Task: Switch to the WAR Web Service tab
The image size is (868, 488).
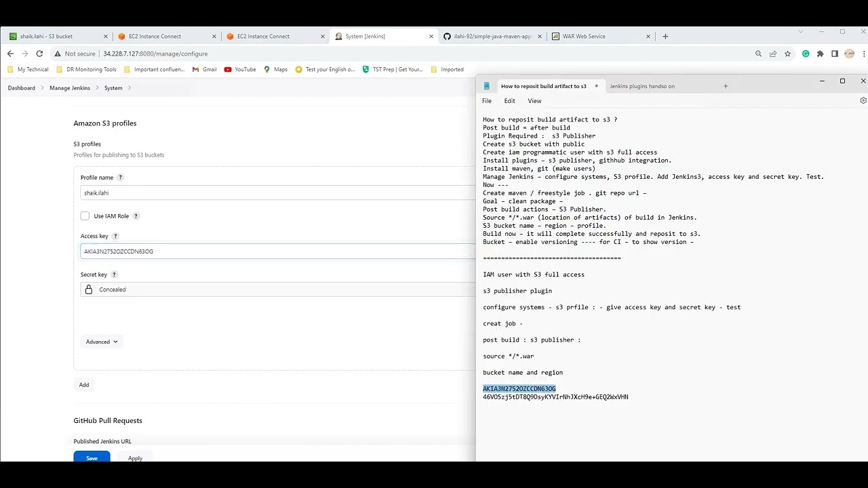Action: [600, 37]
